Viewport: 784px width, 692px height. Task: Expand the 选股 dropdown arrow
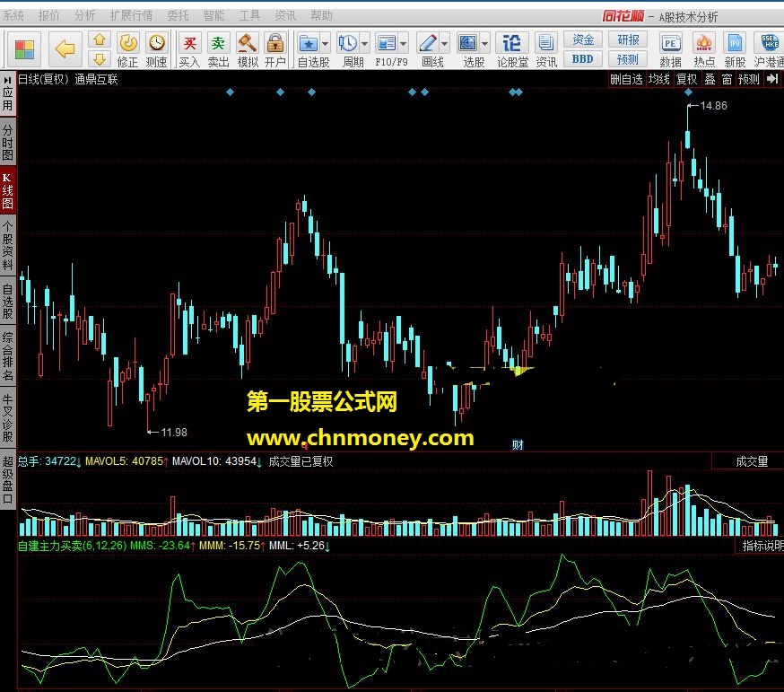(x=485, y=44)
